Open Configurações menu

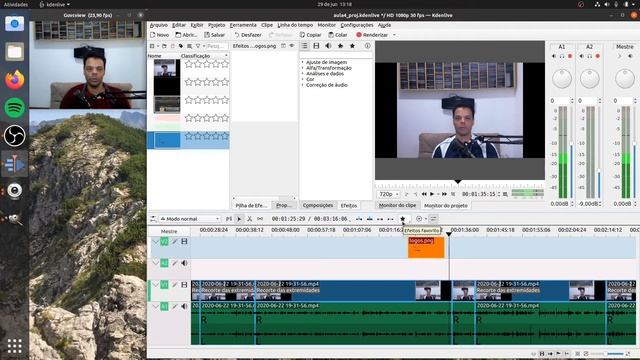(x=357, y=25)
